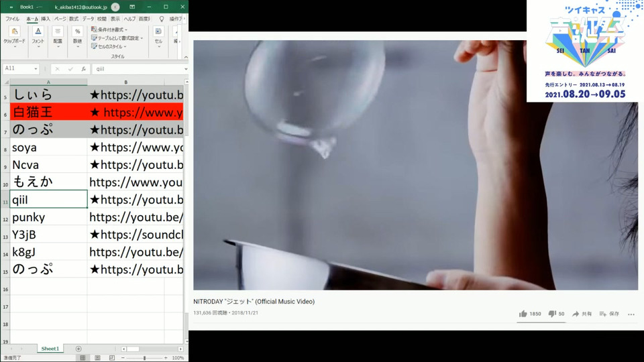Image resolution: width=644 pixels, height=362 pixels.
Task: Click the quick access toolbar overflow icon
Action: (11, 7)
